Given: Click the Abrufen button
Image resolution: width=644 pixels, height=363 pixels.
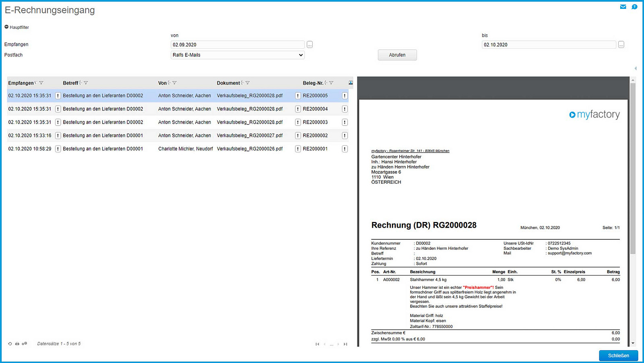Looking at the screenshot, I should tap(397, 55).
